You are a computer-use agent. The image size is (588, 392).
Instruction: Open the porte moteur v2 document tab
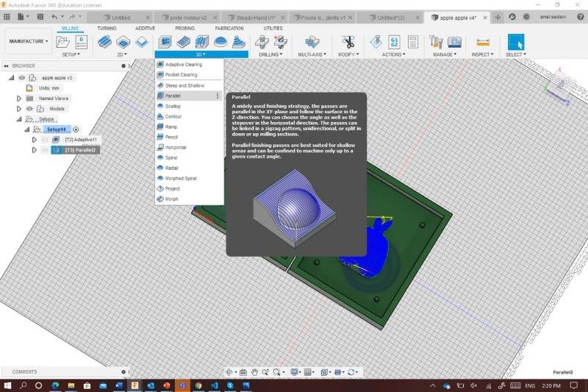click(x=189, y=18)
